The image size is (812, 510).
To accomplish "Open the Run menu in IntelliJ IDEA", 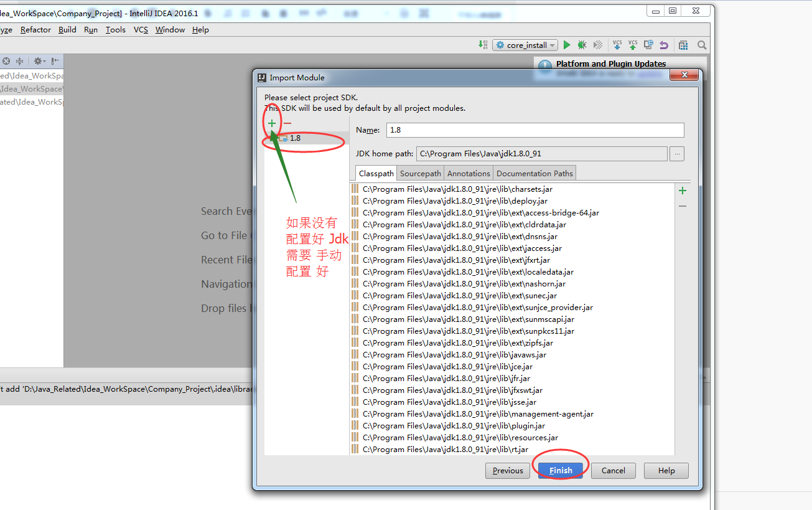I will click(x=91, y=29).
